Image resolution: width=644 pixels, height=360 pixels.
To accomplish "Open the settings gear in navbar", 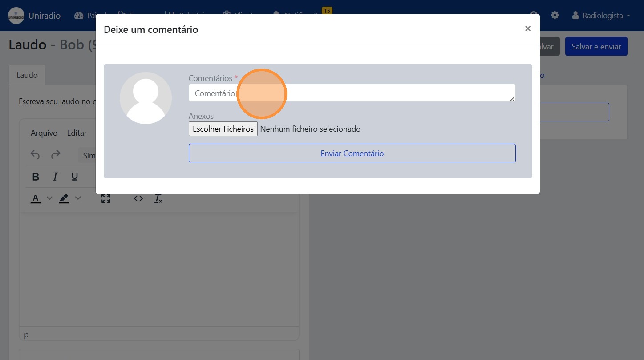I will pos(555,15).
